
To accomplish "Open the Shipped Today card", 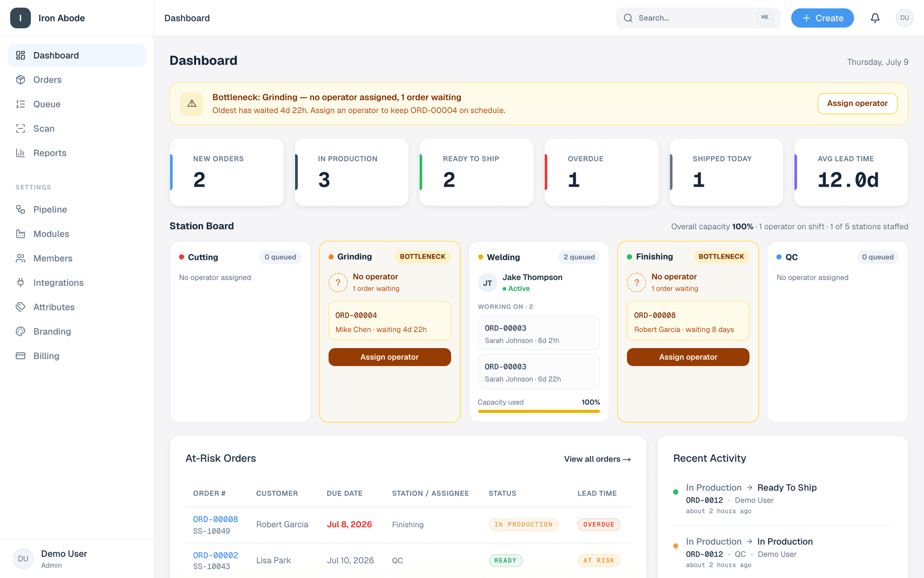I will (726, 172).
